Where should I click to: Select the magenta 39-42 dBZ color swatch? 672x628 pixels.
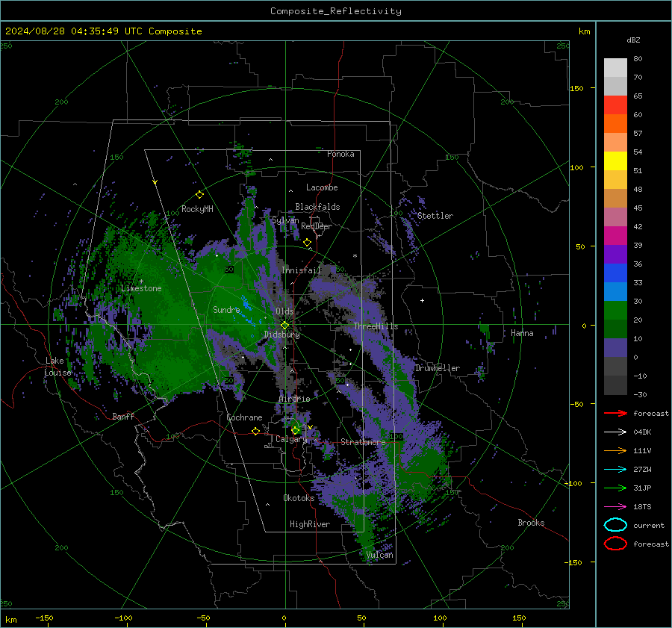pyautogui.click(x=615, y=235)
